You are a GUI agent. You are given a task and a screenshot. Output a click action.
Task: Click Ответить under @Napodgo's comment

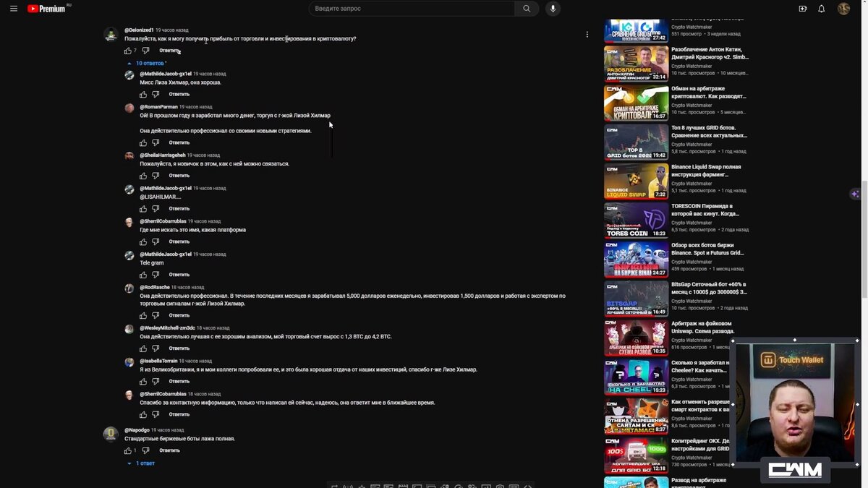pos(169,450)
